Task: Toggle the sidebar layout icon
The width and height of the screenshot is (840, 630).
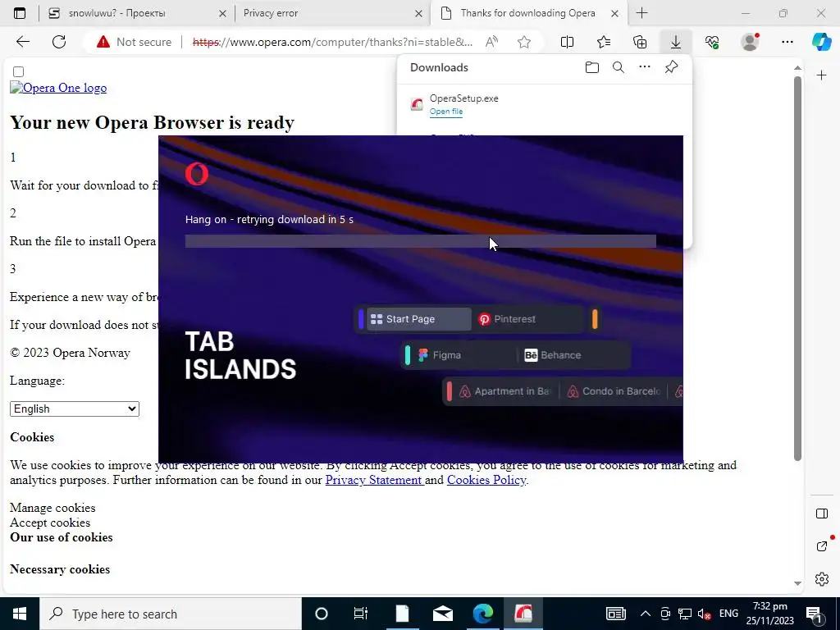Action: (x=821, y=514)
